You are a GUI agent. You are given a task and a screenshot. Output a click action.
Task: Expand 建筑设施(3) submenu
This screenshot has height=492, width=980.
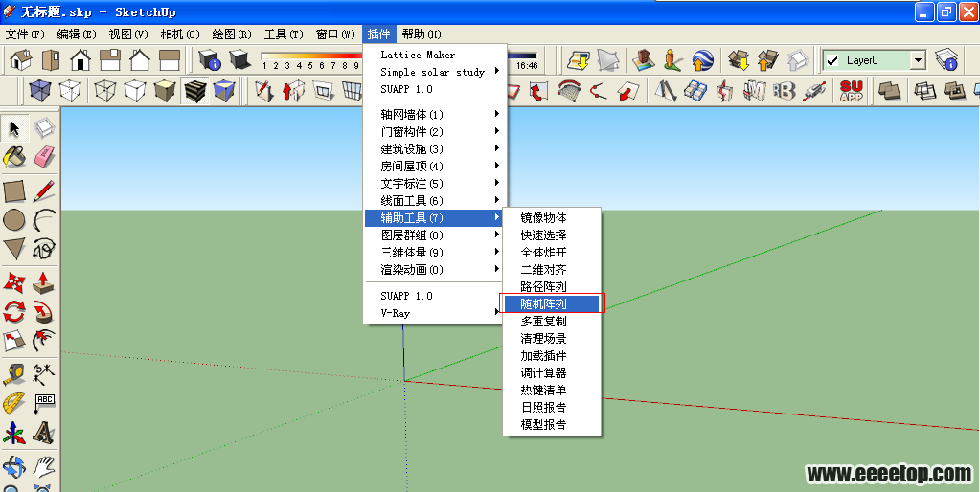tap(435, 149)
